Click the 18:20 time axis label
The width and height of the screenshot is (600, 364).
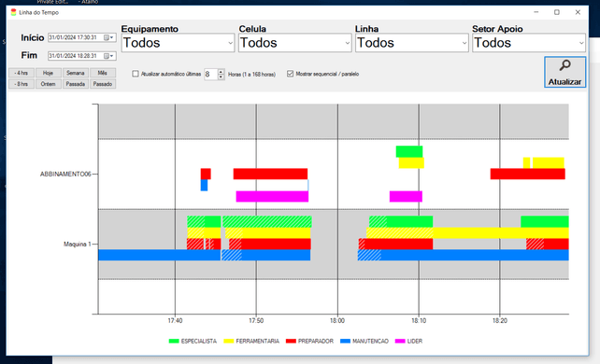tap(500, 321)
